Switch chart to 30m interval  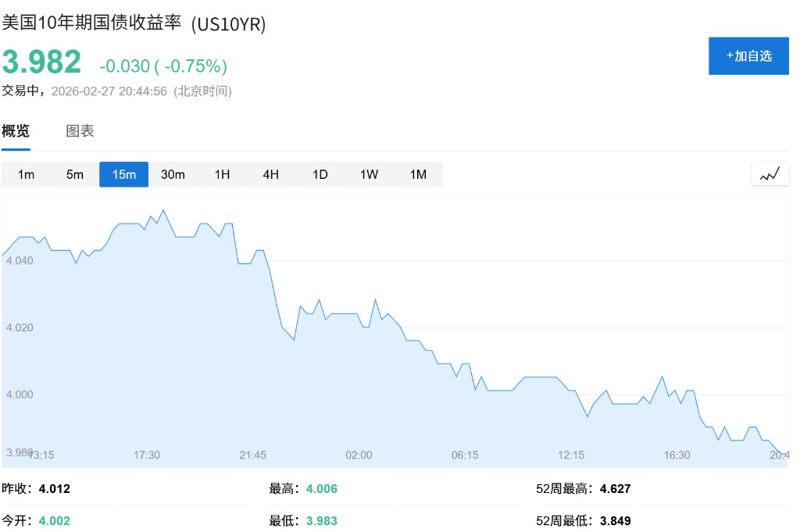click(x=173, y=174)
